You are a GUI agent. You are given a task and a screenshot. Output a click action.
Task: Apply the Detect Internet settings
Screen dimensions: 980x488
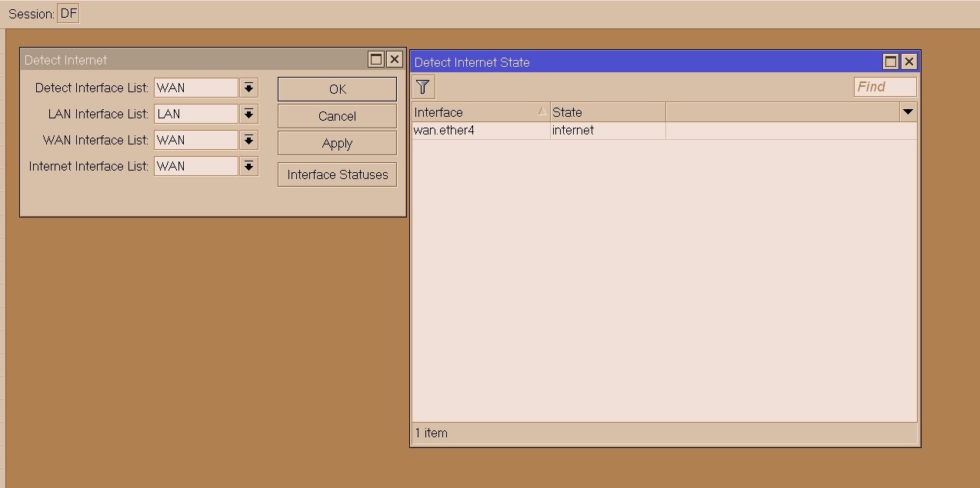coord(337,143)
